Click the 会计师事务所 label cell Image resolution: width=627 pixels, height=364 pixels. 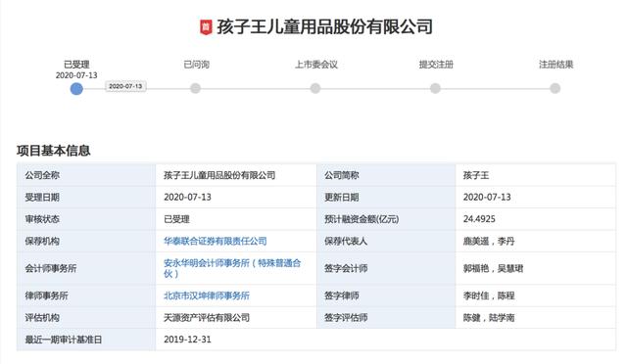pyautogui.click(x=86, y=268)
